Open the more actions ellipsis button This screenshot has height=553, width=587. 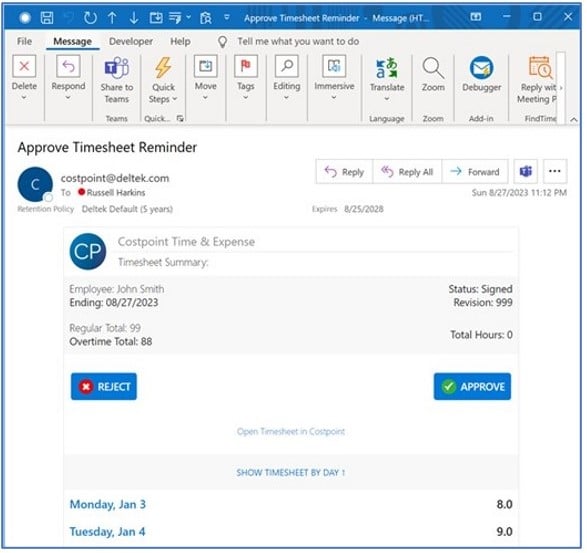click(555, 171)
